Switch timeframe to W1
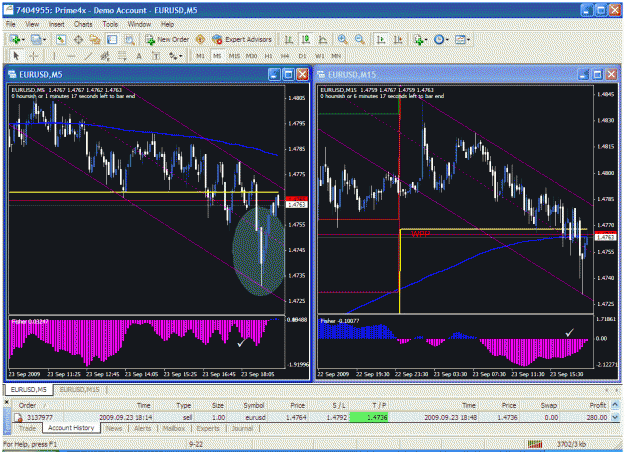 (x=319, y=56)
